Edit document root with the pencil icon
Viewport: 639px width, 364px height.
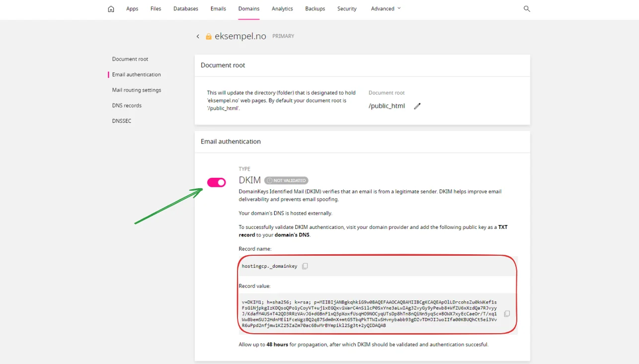417,106
